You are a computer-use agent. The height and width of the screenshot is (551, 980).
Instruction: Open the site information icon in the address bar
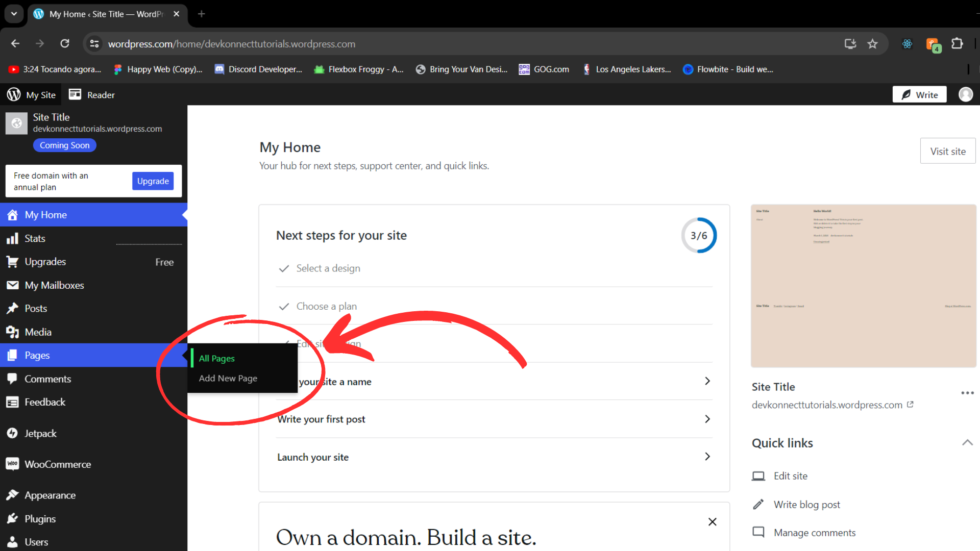pyautogui.click(x=94, y=44)
